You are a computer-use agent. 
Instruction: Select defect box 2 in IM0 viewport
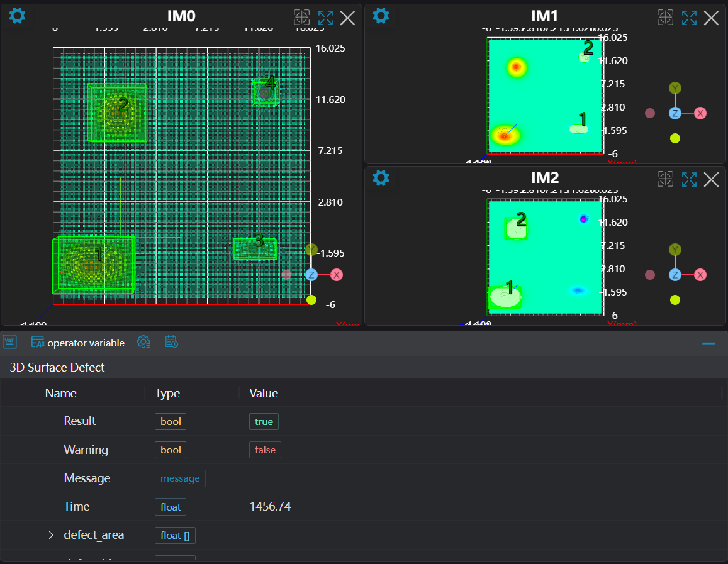tap(118, 112)
